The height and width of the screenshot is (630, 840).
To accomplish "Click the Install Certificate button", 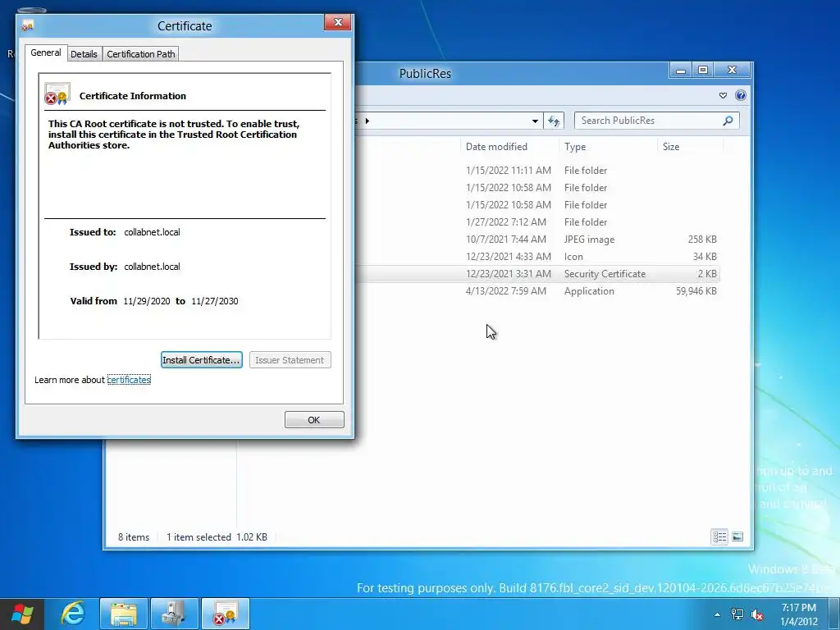I will (x=202, y=360).
